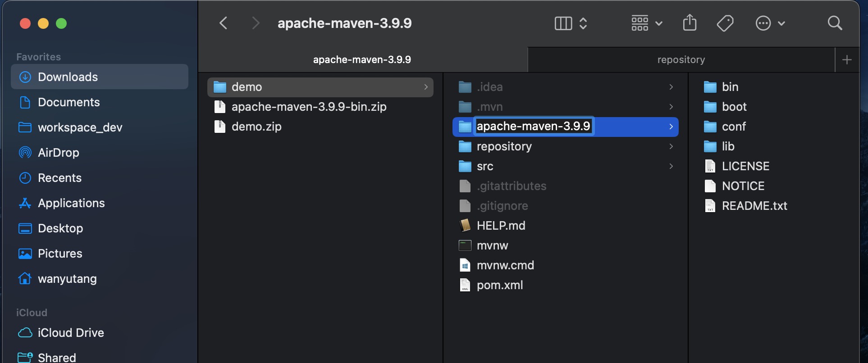Open workspace_dev in the sidebar

[100, 127]
